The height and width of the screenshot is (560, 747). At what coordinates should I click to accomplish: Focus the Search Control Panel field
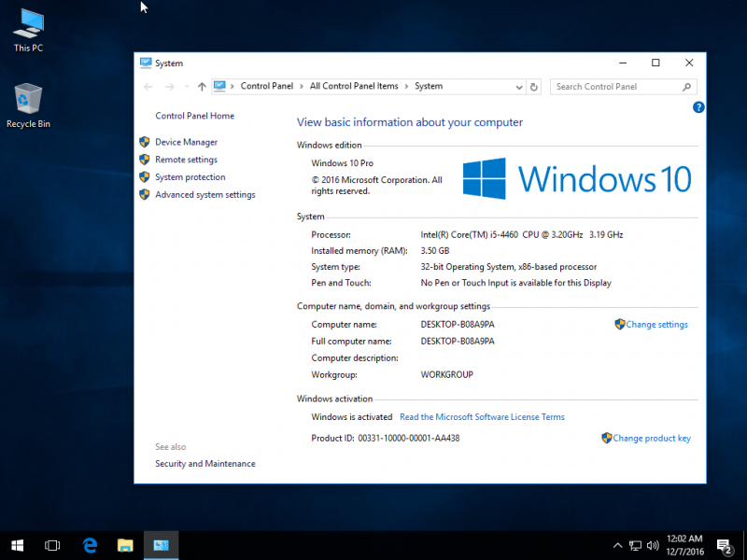pos(623,87)
